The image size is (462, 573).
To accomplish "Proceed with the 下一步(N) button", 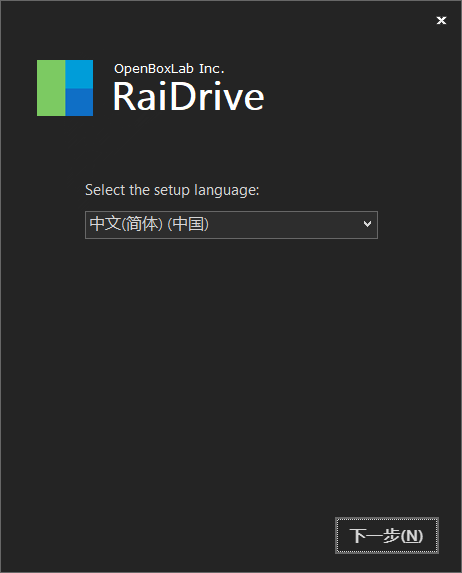I will coord(387,535).
